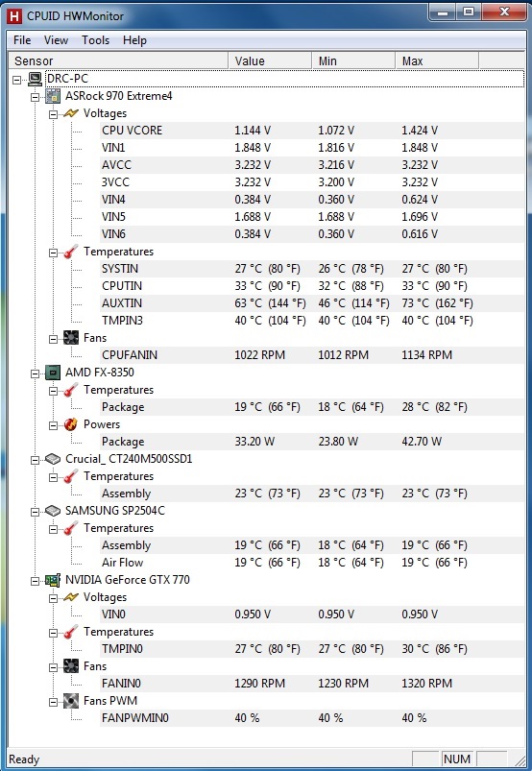This screenshot has width=532, height=771.
Task: Select the CPUFANIN fan row
Action: point(312,355)
